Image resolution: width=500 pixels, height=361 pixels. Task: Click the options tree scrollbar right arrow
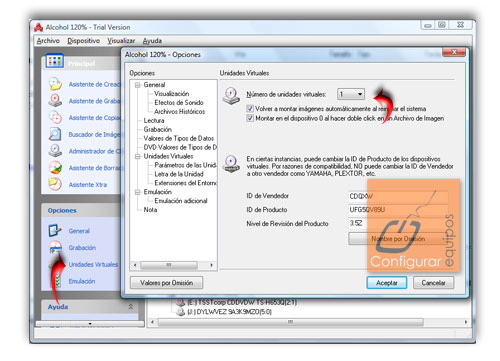(x=211, y=265)
